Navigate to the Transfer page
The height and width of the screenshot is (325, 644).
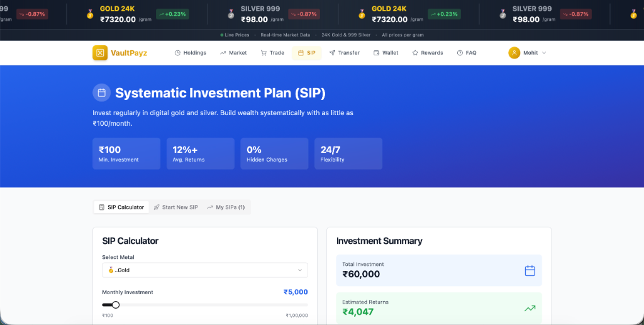click(344, 53)
